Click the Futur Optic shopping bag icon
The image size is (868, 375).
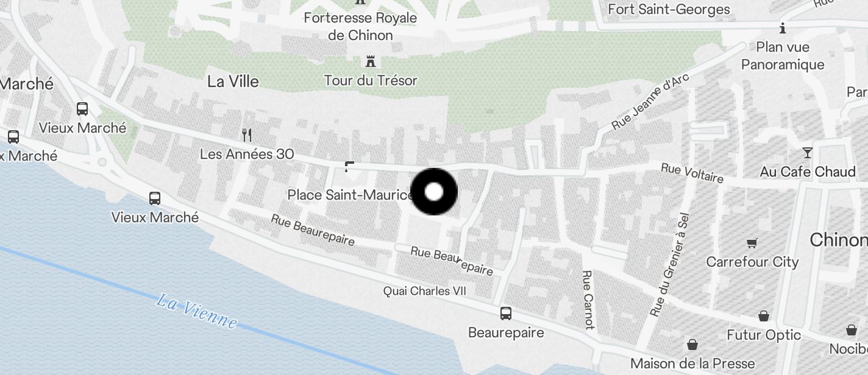tap(764, 316)
